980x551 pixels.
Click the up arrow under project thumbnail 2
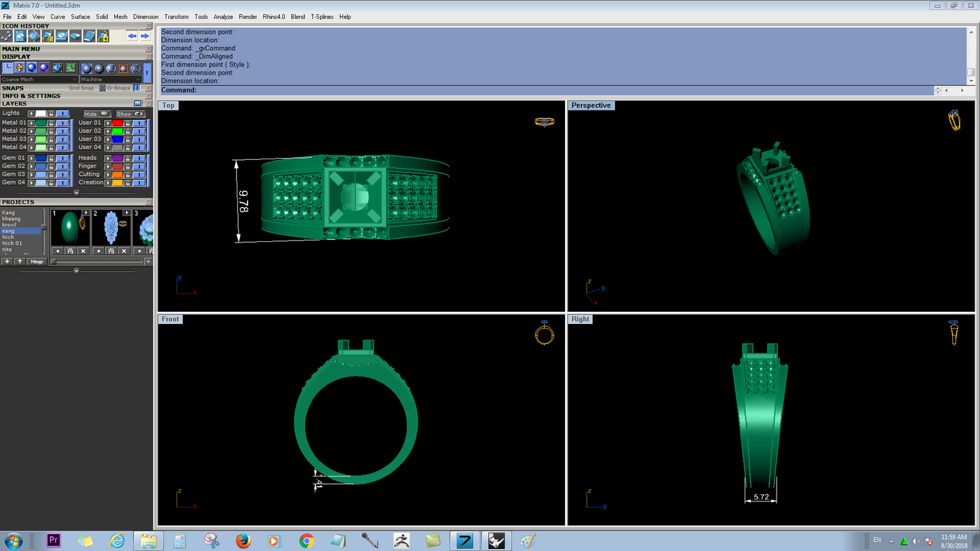pyautogui.click(x=99, y=251)
